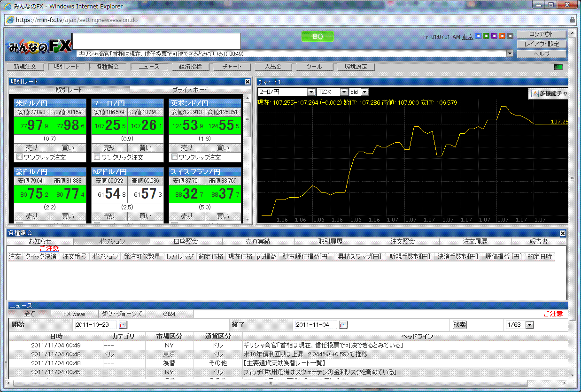Enable ワンクリック注文 for 英ポンド/円
581x392 pixels.
click(174, 157)
